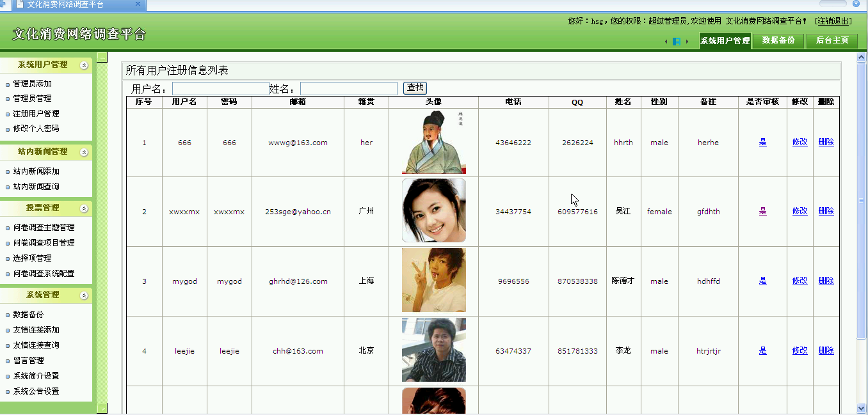Click 删除 link for user xwxxmx
868x415 pixels.
826,211
